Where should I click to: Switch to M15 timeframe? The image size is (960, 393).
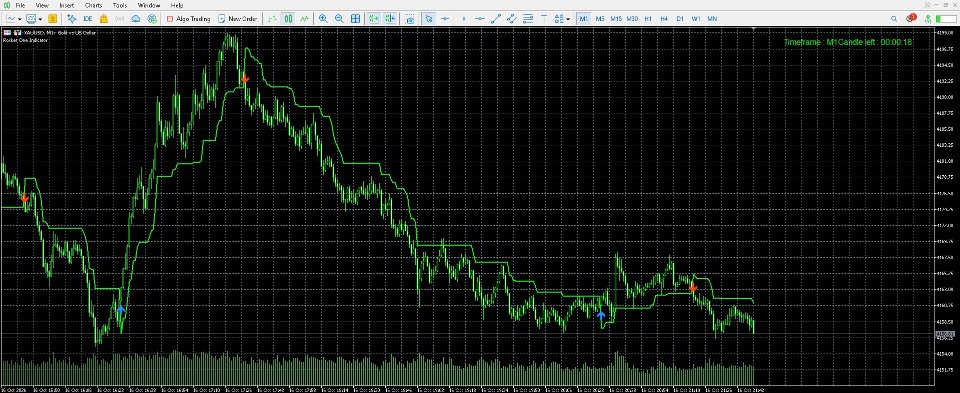[x=616, y=18]
